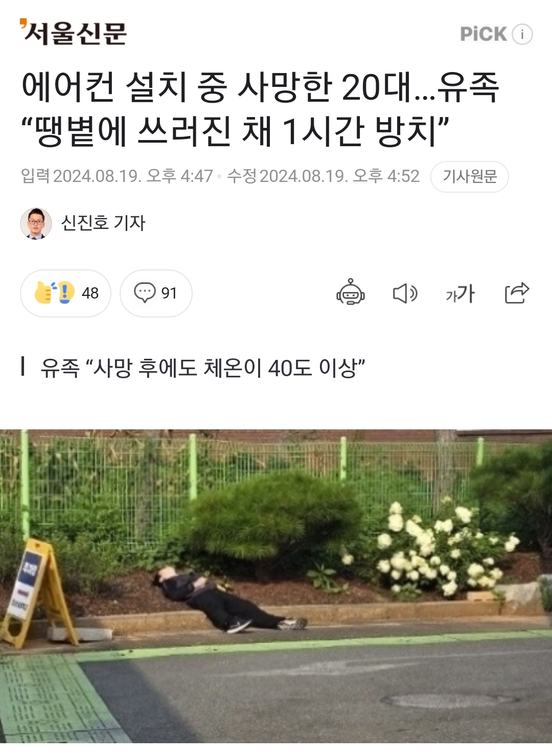The image size is (552, 756).
Task: Tap the 수정 2024.08.19. 오후 4:52 timestamp
Action: (x=323, y=176)
